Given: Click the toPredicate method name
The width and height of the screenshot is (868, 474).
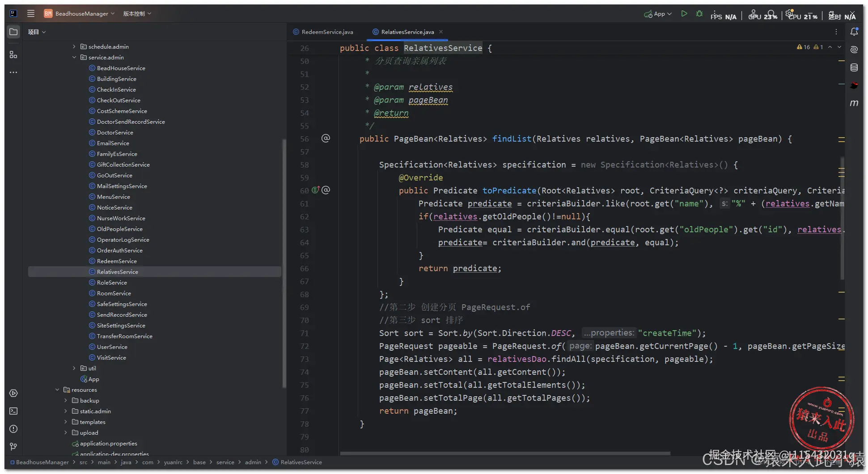Looking at the screenshot, I should [x=509, y=191].
